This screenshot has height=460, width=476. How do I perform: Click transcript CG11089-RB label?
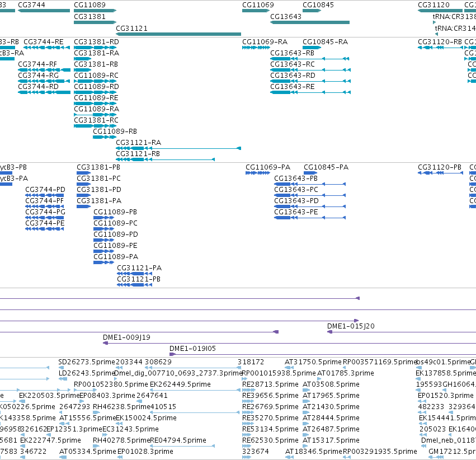pos(115,132)
